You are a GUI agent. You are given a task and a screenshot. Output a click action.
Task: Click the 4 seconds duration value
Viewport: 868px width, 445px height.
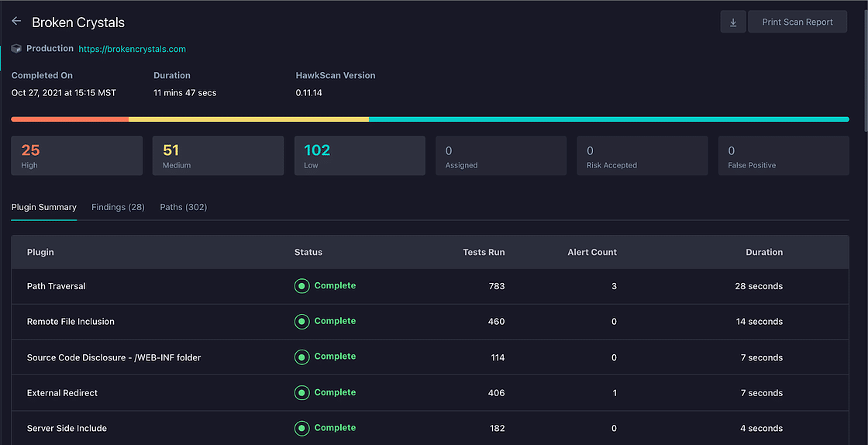point(762,429)
